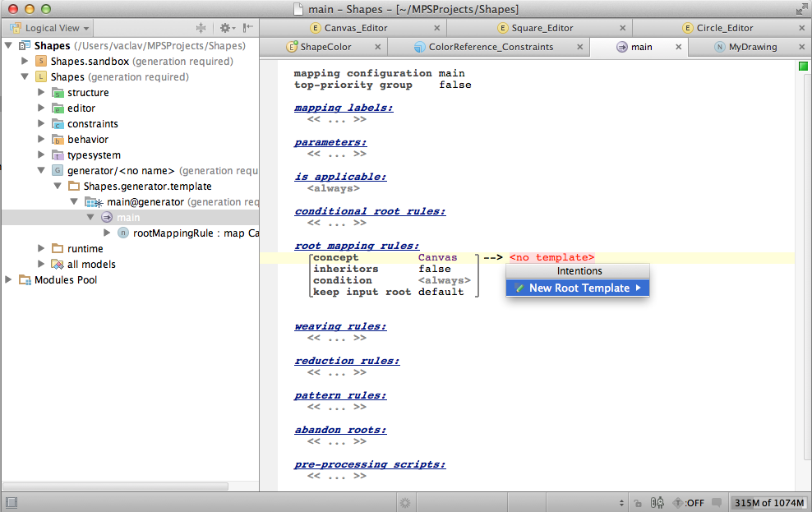Screen dimensions: 812x512
Task: Click the hide project panel icon
Action: coord(247,28)
